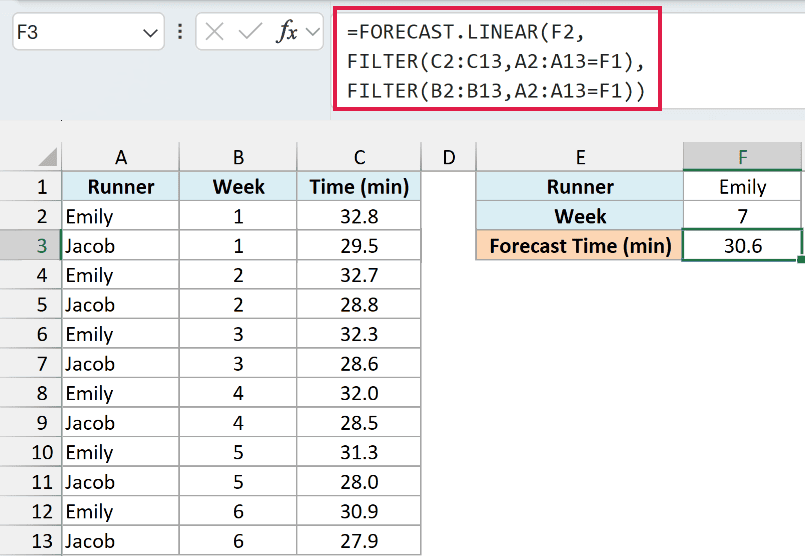Click the three-dot handle beside Name Box
This screenshot has width=805, height=556.
point(180,32)
